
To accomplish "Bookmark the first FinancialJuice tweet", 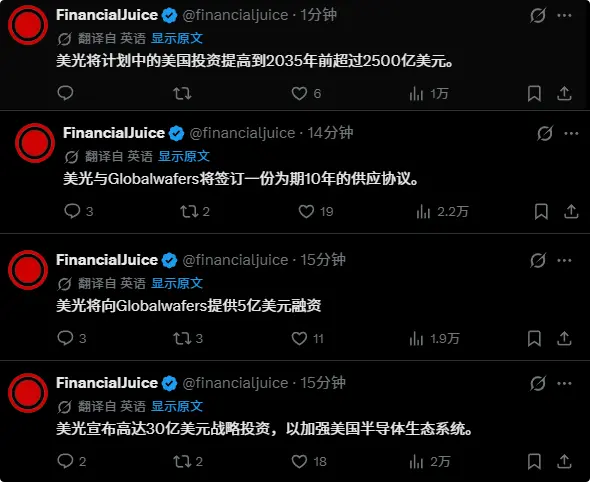I will click(534, 93).
